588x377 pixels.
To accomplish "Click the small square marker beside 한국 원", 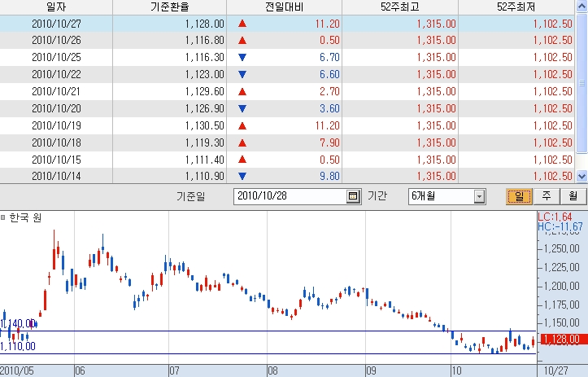I will coord(3,218).
